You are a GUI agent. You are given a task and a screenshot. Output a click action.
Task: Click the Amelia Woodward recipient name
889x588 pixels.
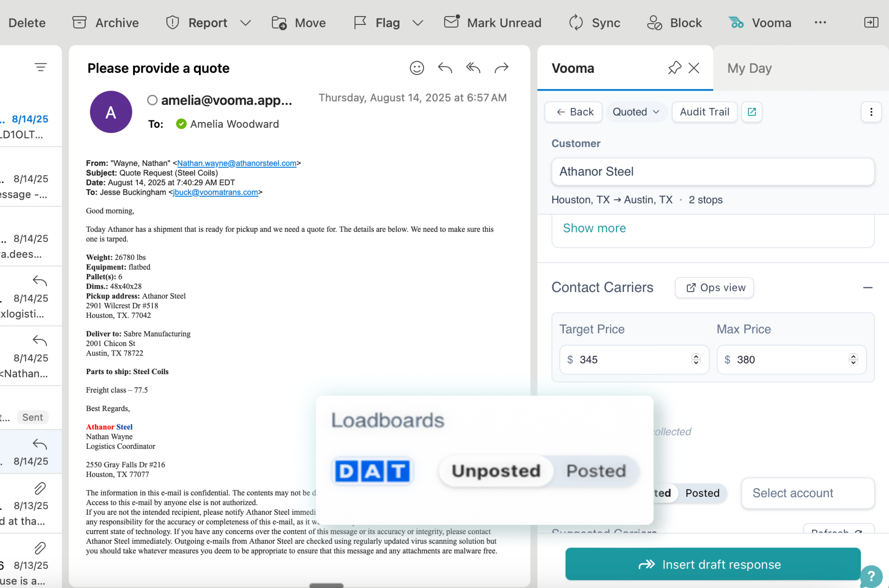click(x=234, y=124)
